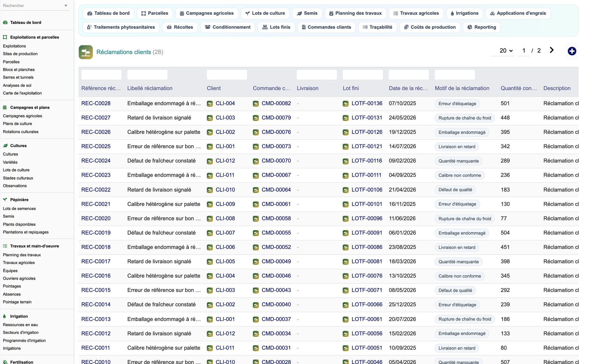
Task: Open Ouvriers agricoles in sidebar
Action: pos(19,278)
